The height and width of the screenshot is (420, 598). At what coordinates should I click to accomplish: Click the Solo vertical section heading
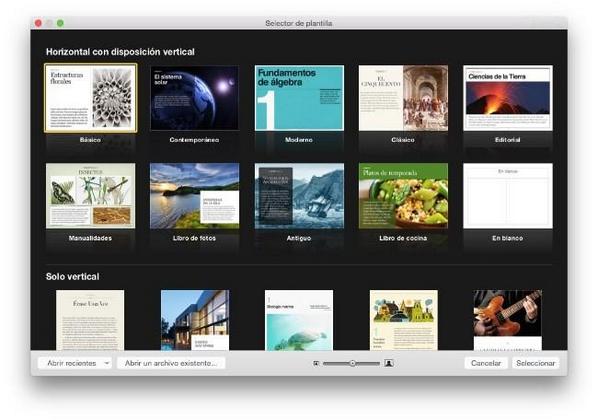72,277
